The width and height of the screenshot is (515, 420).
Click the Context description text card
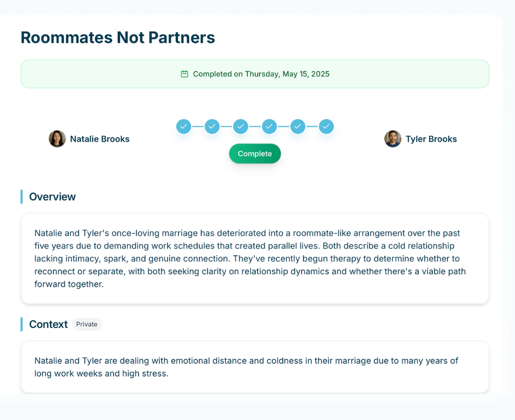(x=255, y=367)
